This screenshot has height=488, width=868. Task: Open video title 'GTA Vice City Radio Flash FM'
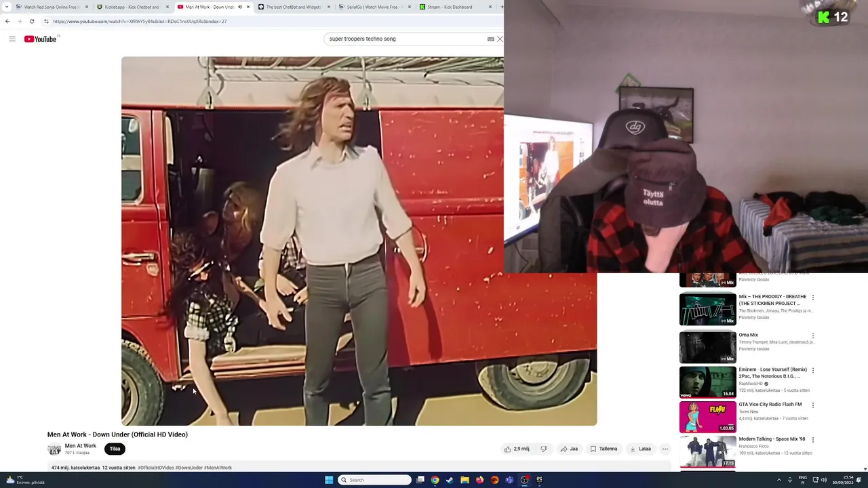pyautogui.click(x=770, y=405)
